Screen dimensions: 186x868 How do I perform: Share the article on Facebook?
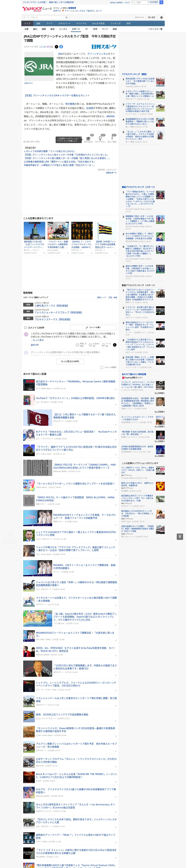tap(61, 47)
